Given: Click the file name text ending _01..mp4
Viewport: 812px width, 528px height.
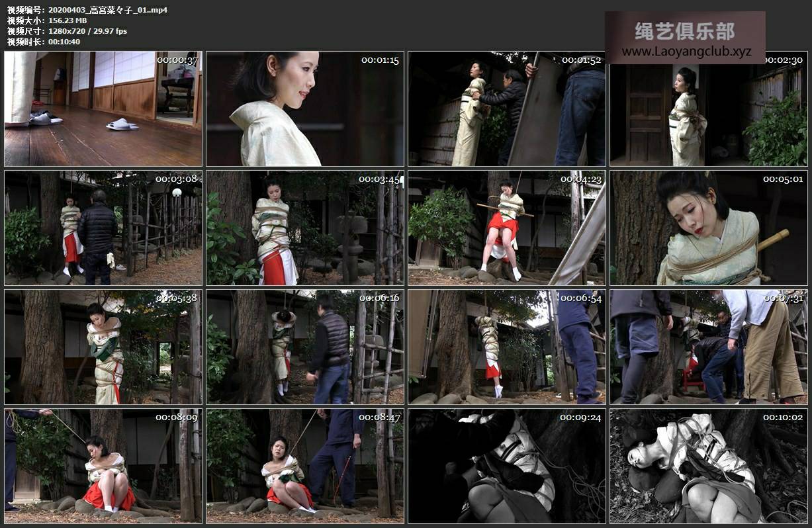Looking at the screenshot, I should [108, 10].
